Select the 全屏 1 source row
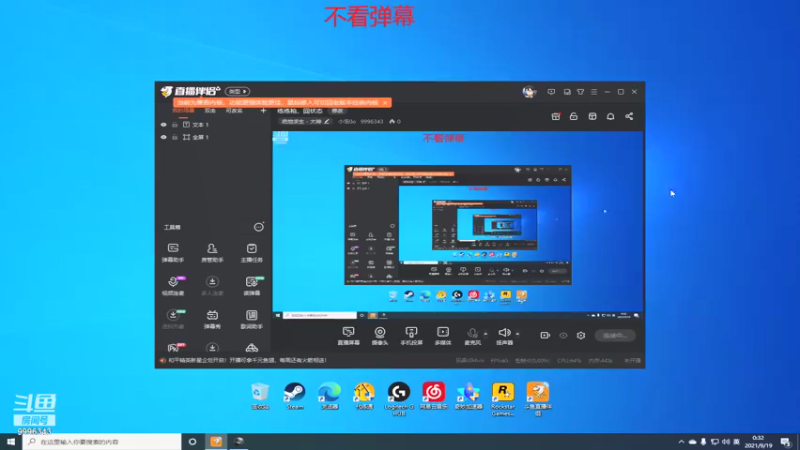The image size is (800, 450). (213, 137)
